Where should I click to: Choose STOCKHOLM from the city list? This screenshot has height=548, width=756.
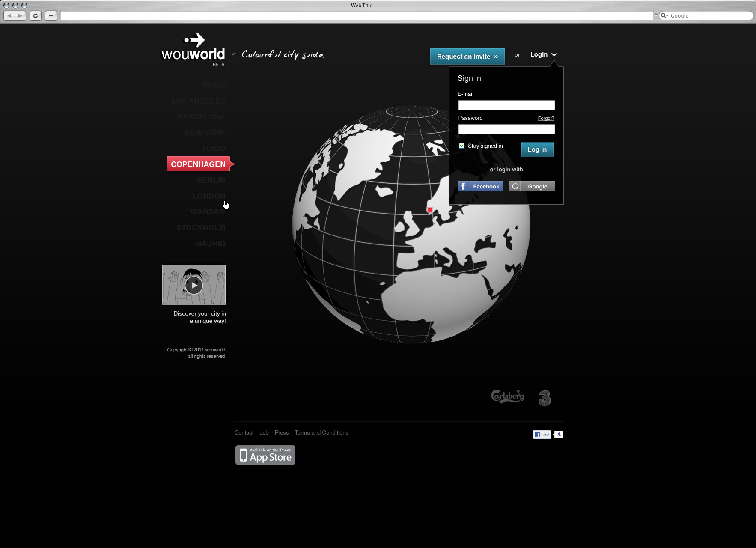201,228
